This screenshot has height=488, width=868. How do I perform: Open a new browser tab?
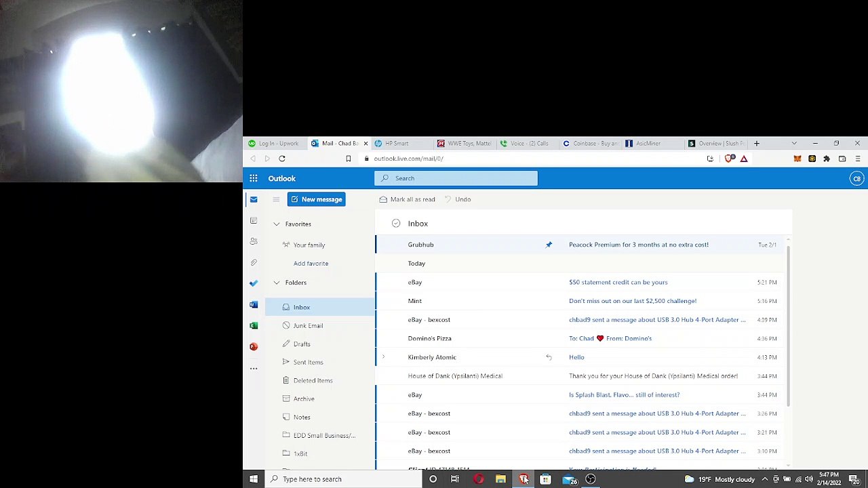click(x=757, y=144)
